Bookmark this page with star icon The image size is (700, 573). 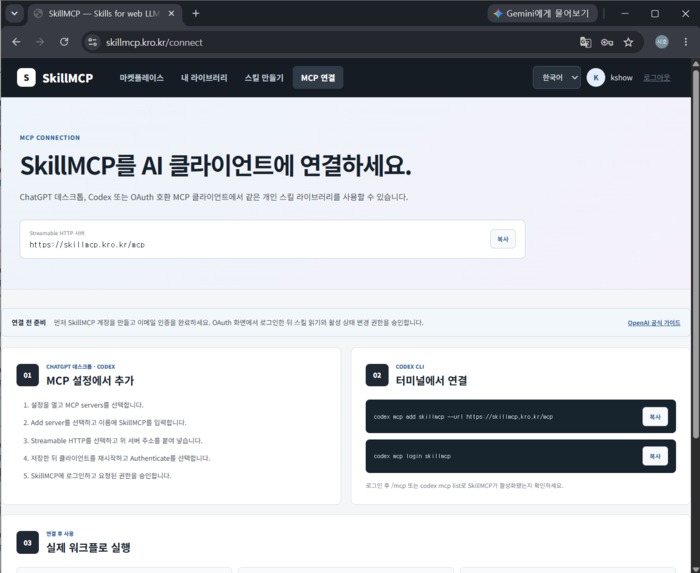click(x=628, y=42)
